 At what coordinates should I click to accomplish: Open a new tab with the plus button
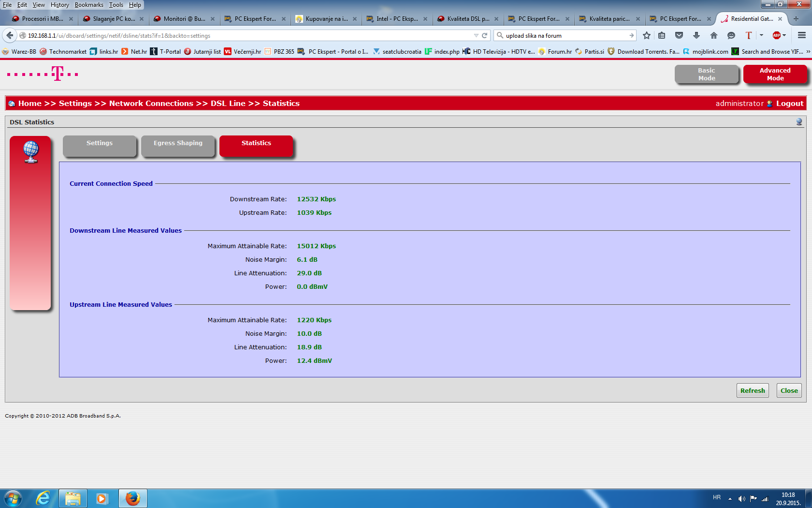796,19
